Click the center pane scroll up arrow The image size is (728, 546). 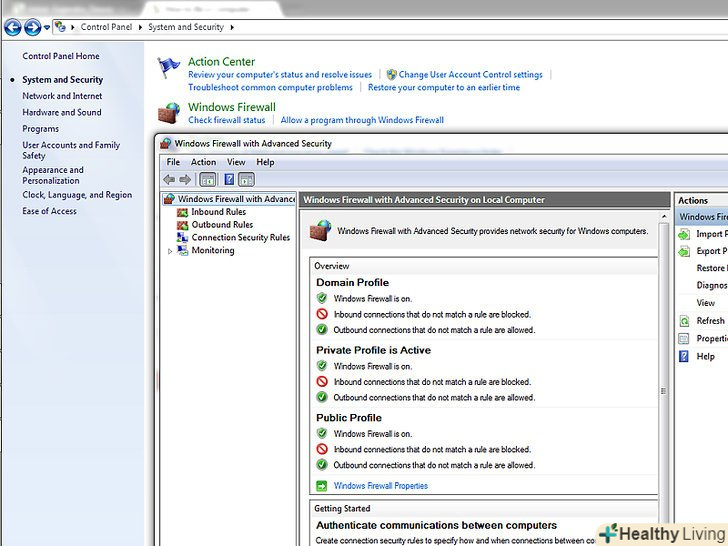664,217
